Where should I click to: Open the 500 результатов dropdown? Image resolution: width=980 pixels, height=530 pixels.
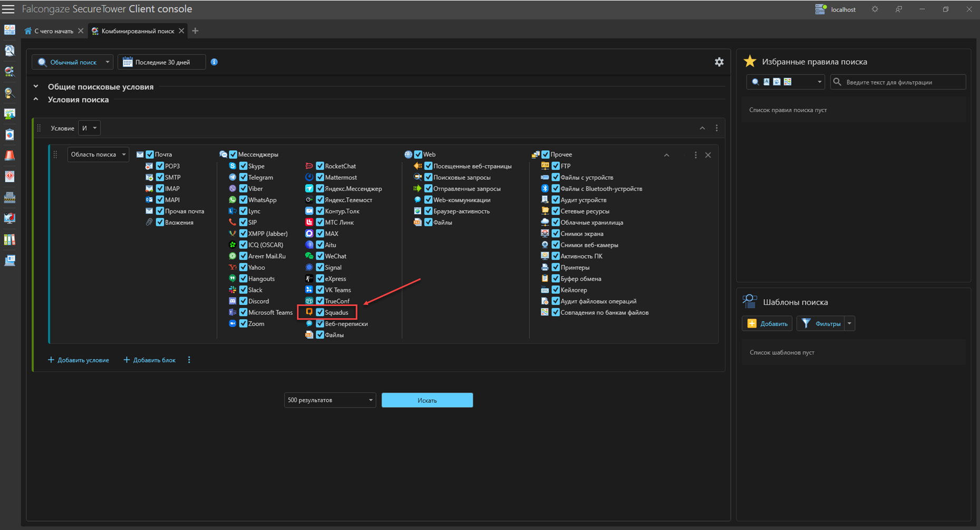pos(329,400)
